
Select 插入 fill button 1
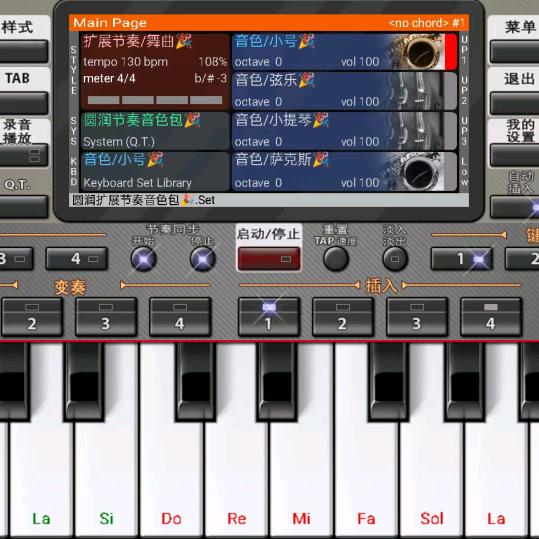269,317
